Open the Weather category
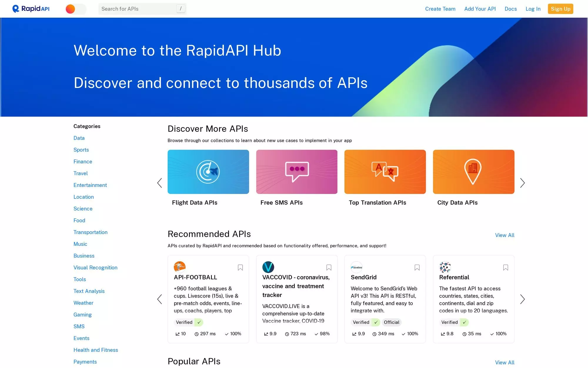 [x=83, y=303]
